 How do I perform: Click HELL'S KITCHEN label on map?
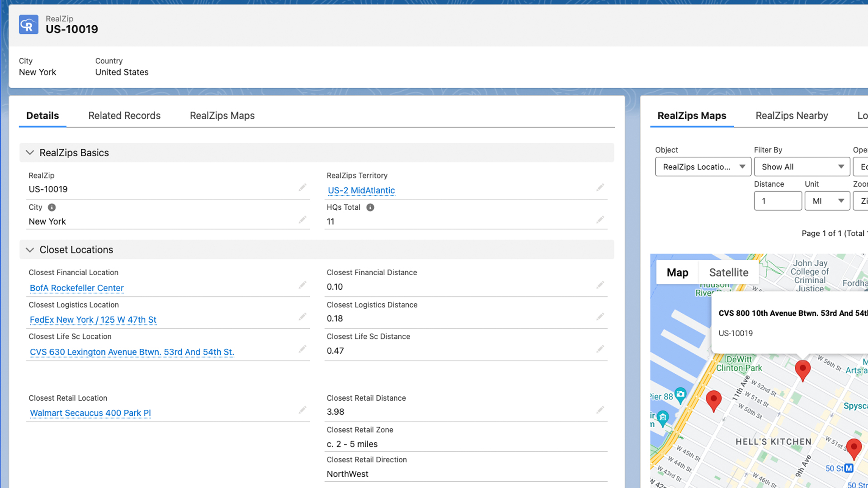click(773, 442)
